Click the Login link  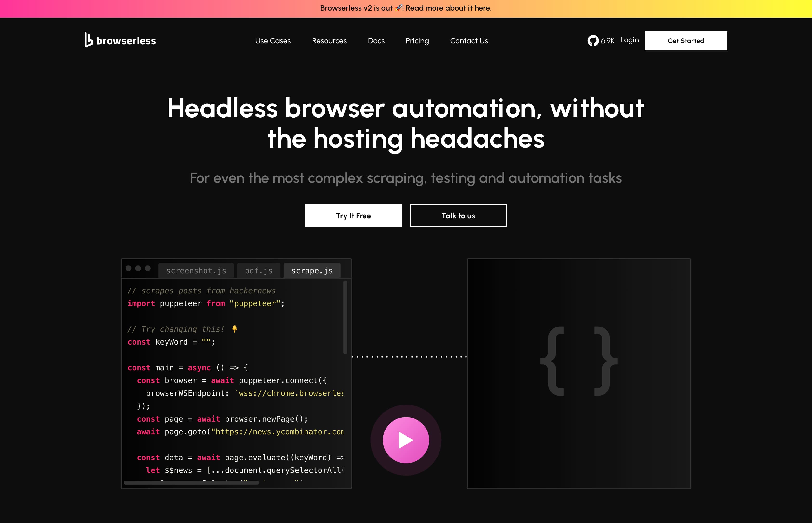click(629, 40)
